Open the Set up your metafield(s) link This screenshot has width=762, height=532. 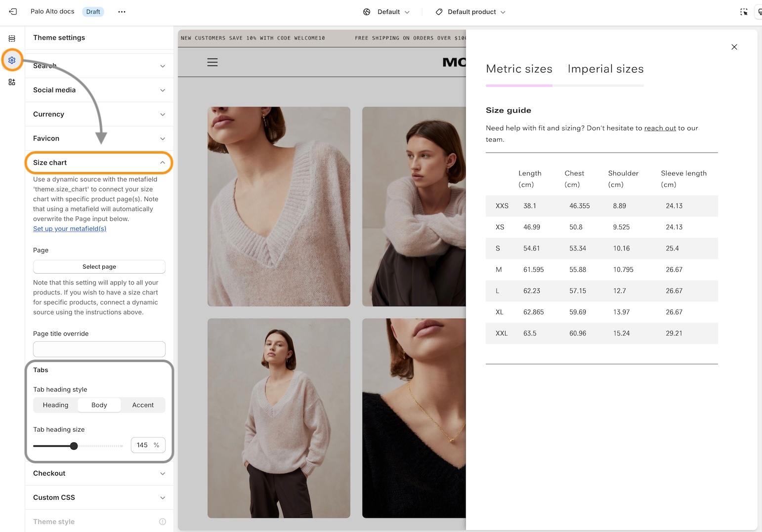click(70, 229)
